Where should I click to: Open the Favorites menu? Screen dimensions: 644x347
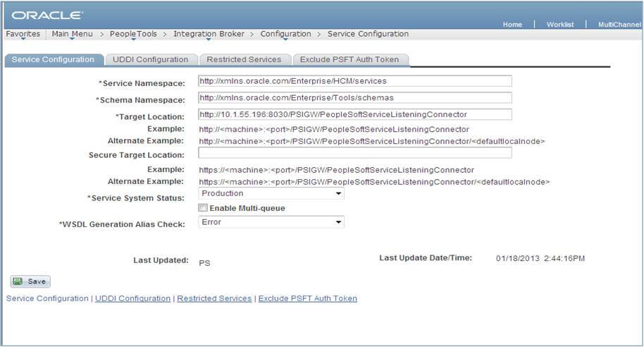click(x=23, y=34)
